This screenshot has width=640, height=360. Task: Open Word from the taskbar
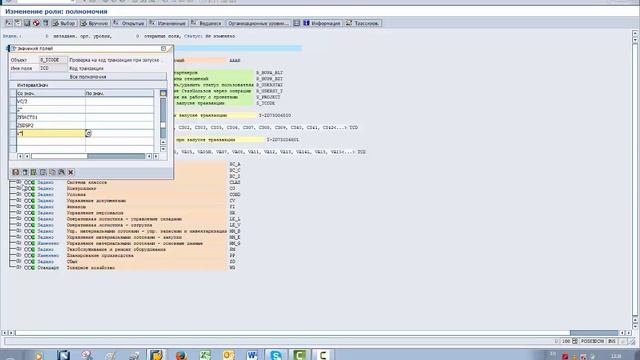pos(252,355)
